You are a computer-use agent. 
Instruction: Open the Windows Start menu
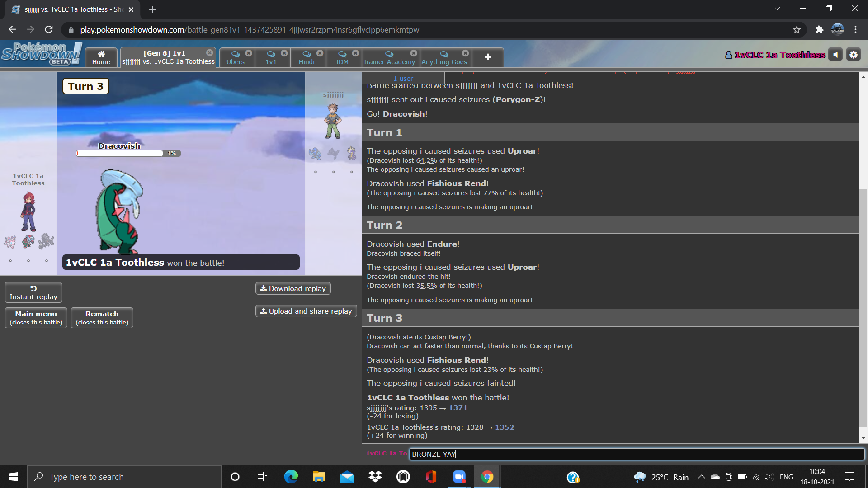14,477
